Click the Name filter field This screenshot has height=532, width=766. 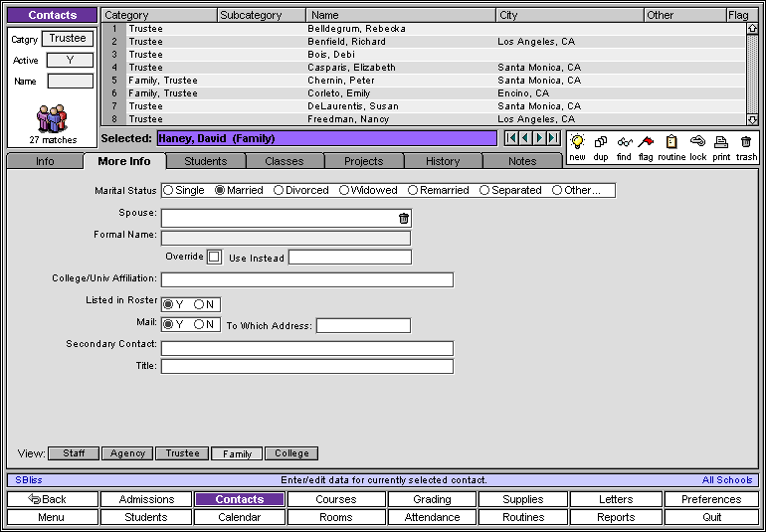pos(71,82)
